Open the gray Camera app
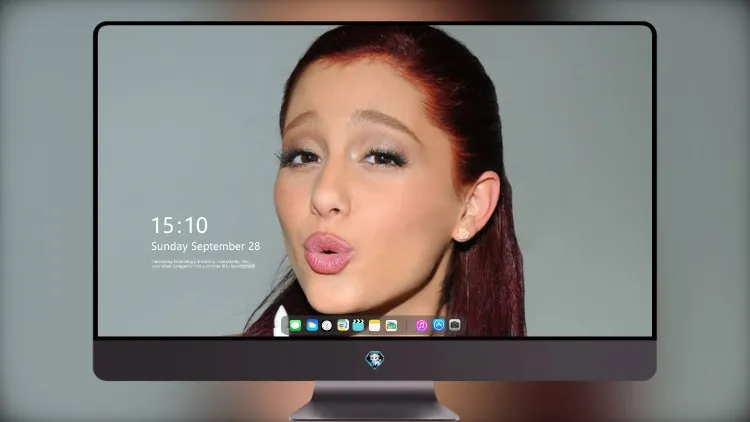 point(455,325)
